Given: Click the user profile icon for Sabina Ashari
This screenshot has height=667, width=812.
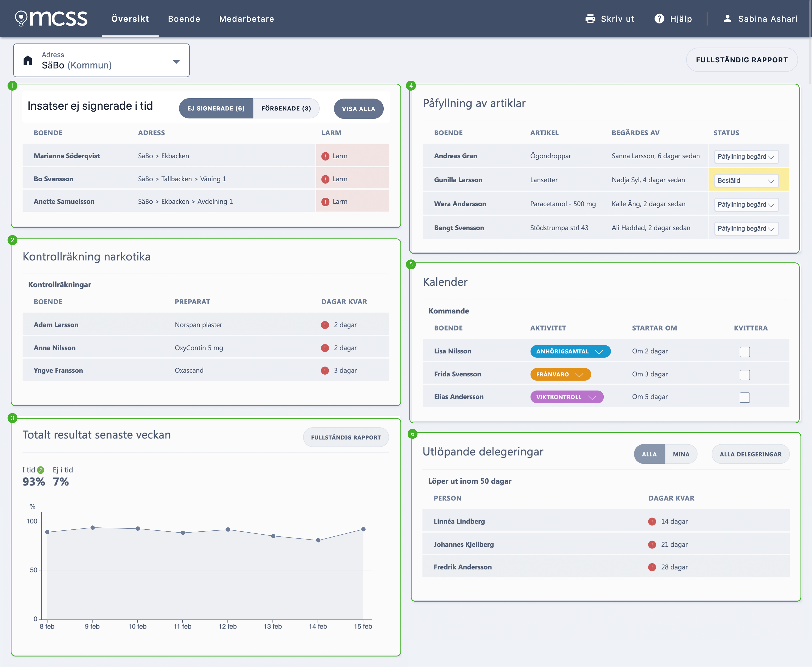Looking at the screenshot, I should coord(727,19).
